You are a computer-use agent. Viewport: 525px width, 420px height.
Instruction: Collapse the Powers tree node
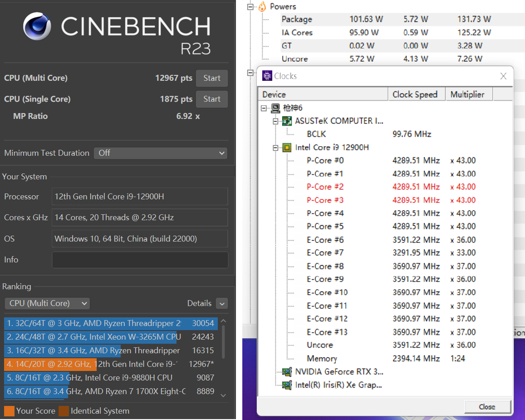coord(250,6)
